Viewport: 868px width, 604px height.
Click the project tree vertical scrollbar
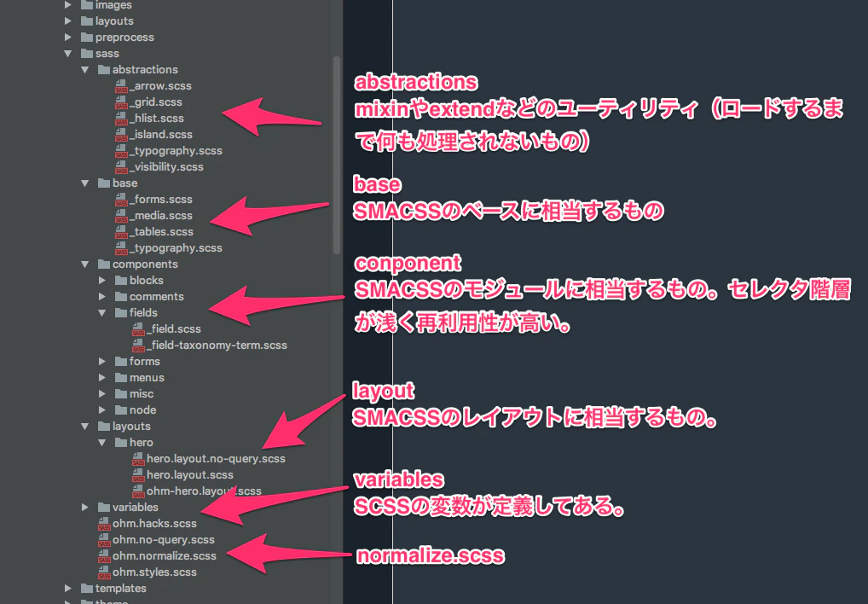pos(337,155)
